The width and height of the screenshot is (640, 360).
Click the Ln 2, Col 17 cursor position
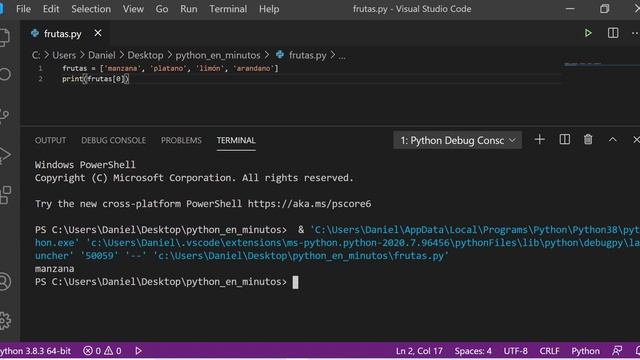[x=419, y=351]
